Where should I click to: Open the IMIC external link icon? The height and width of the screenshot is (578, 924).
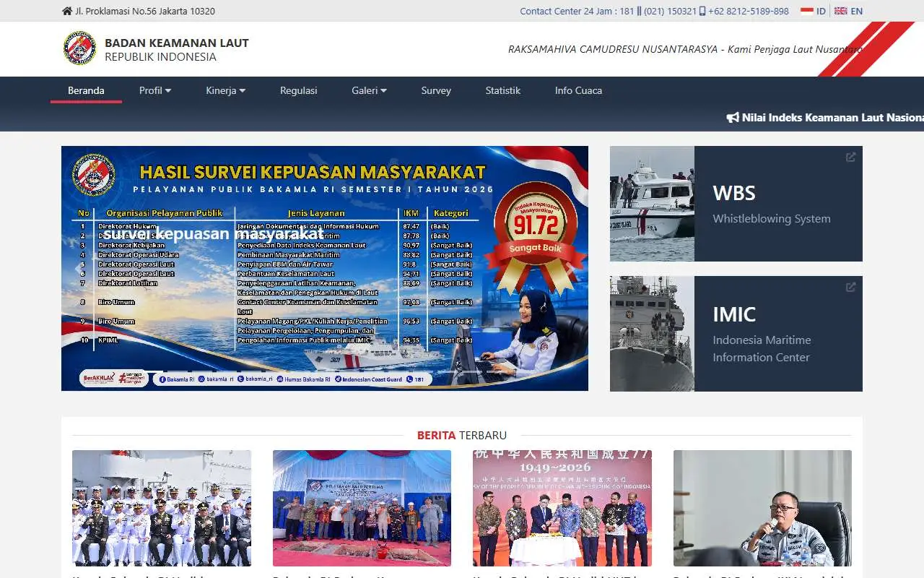851,287
